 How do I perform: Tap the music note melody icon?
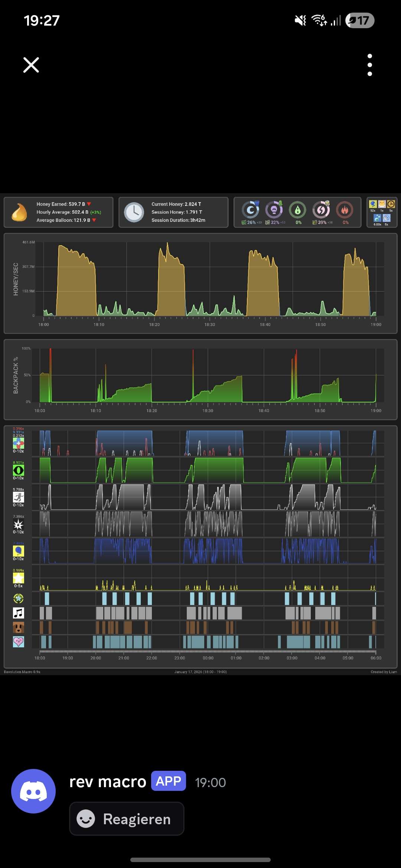coord(19,613)
